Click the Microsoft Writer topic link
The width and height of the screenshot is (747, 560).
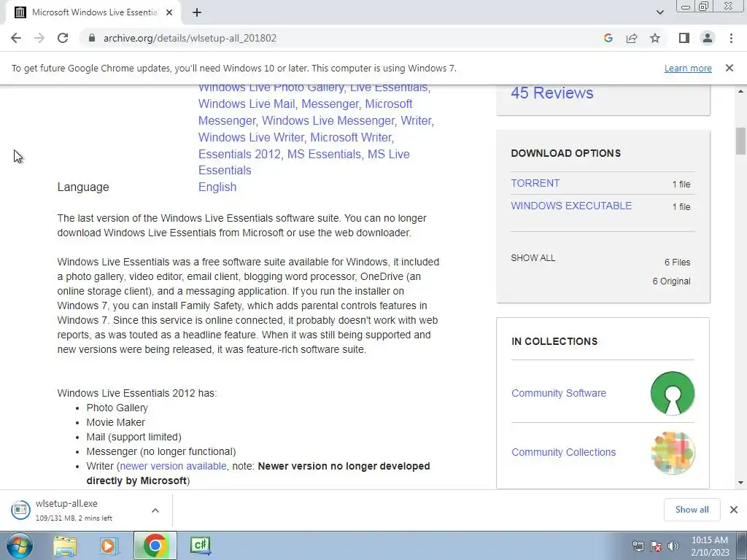pos(351,138)
